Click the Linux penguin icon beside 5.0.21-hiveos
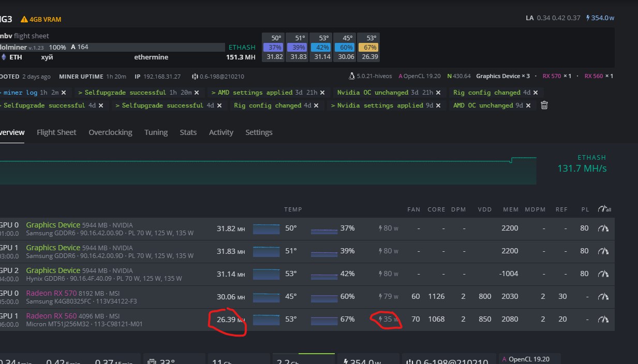 tap(352, 76)
